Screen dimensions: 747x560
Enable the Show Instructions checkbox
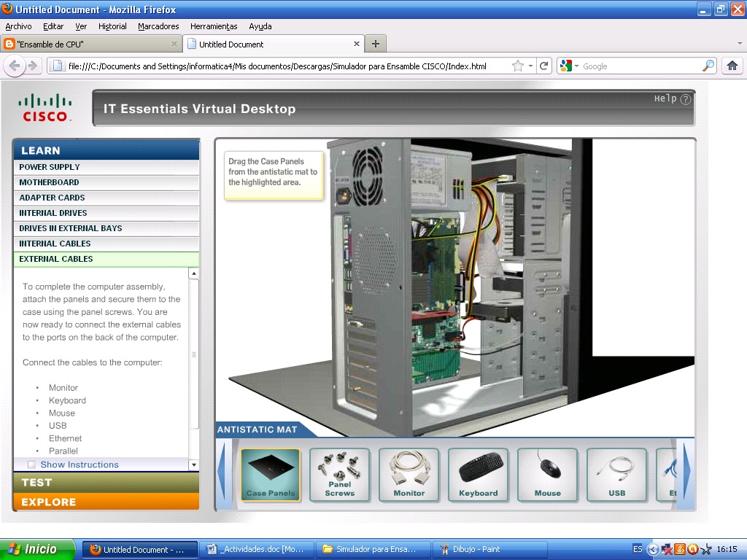[31, 464]
